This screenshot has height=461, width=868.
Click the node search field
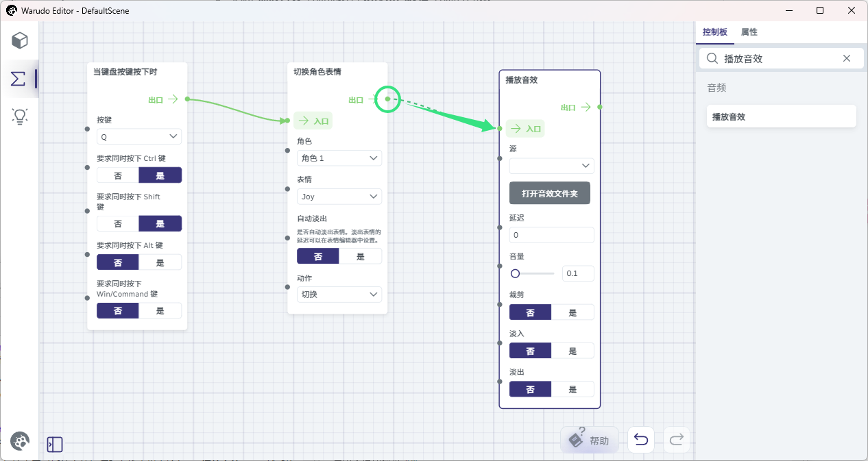point(781,59)
